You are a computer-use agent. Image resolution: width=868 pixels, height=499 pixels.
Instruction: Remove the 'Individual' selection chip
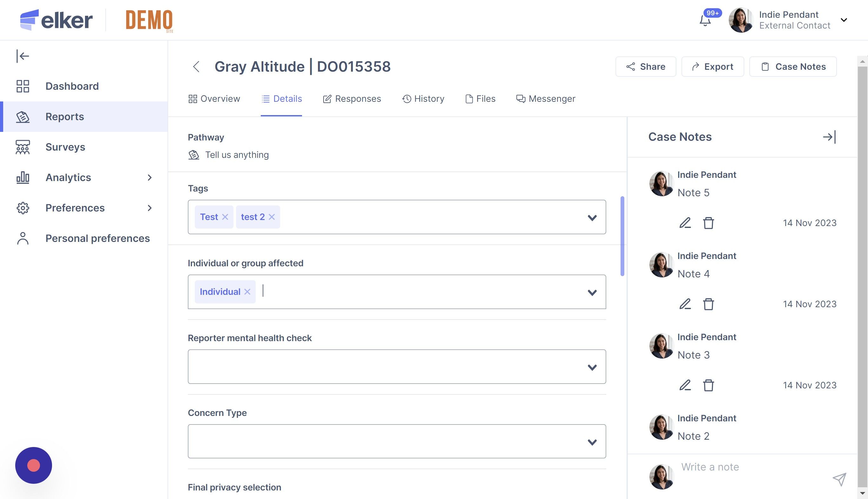coord(247,292)
